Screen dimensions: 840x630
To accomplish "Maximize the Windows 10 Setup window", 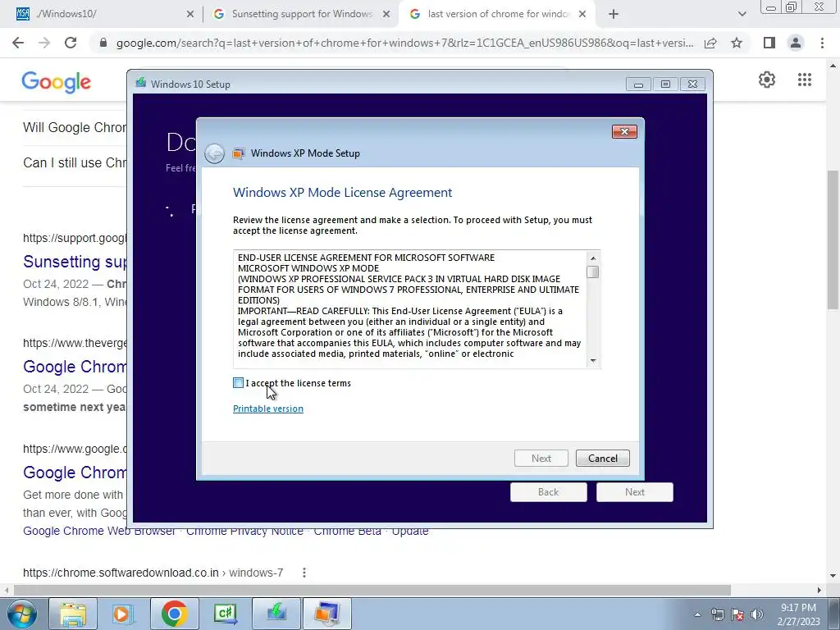I will [x=665, y=84].
